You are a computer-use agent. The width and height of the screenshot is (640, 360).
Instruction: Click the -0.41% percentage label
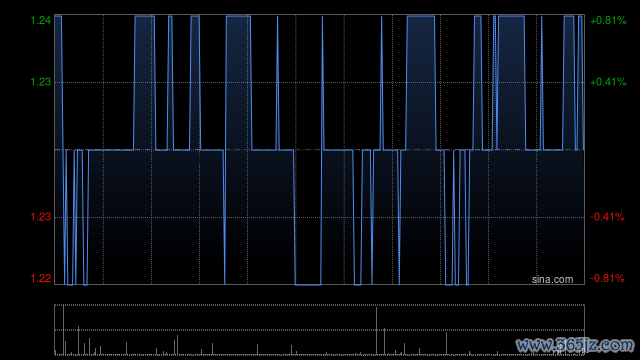[x=607, y=217]
